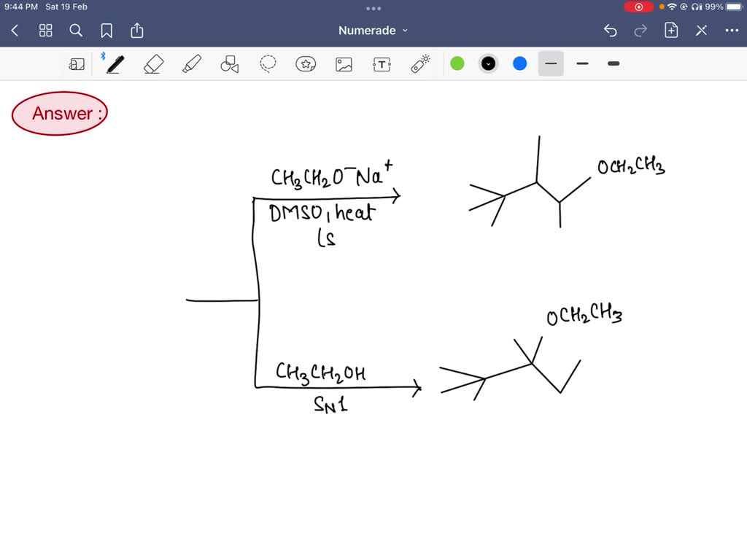747x560 pixels.
Task: Open the sticker tool
Action: pos(306,64)
